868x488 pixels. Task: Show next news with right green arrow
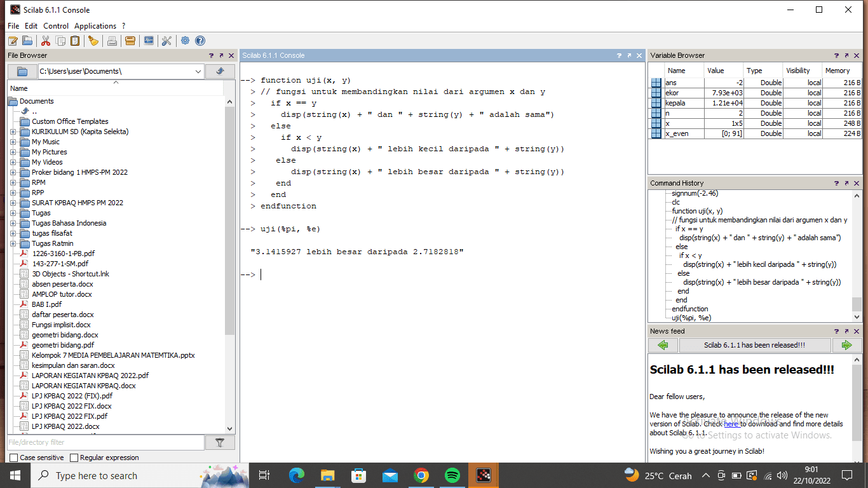pos(846,345)
